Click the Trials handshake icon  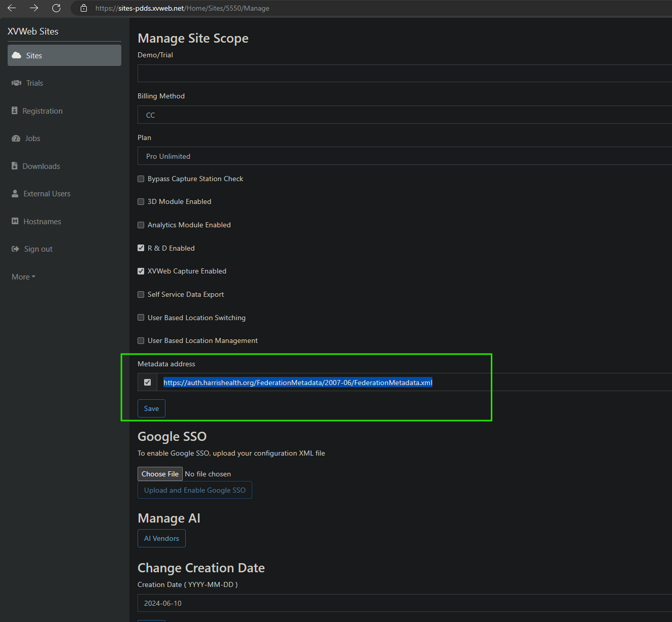[16, 83]
